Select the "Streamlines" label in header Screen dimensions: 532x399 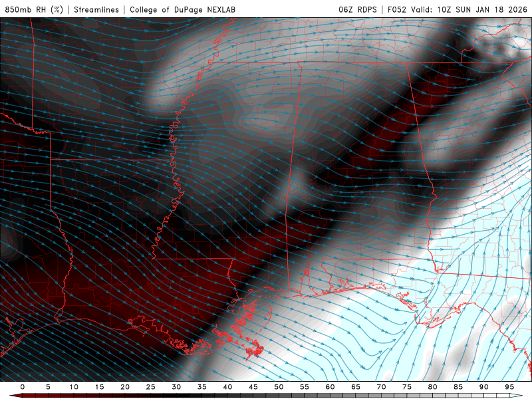pyautogui.click(x=96, y=9)
